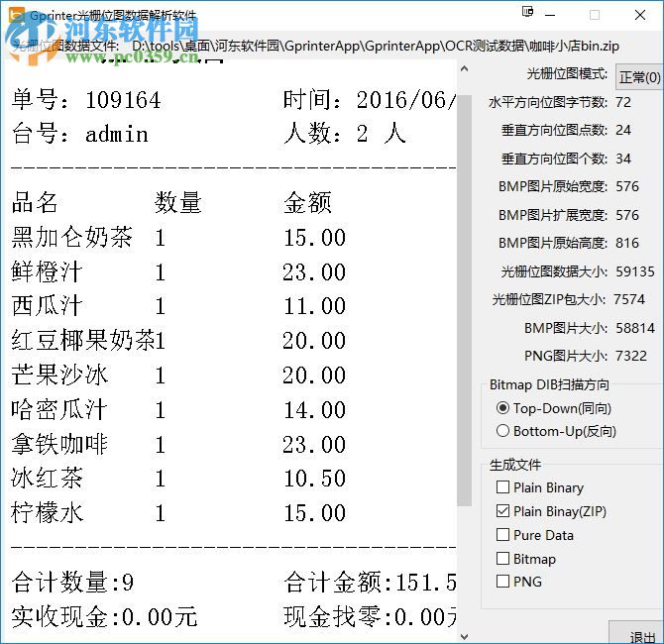Click the 合计数量:9 total line

coord(72,583)
